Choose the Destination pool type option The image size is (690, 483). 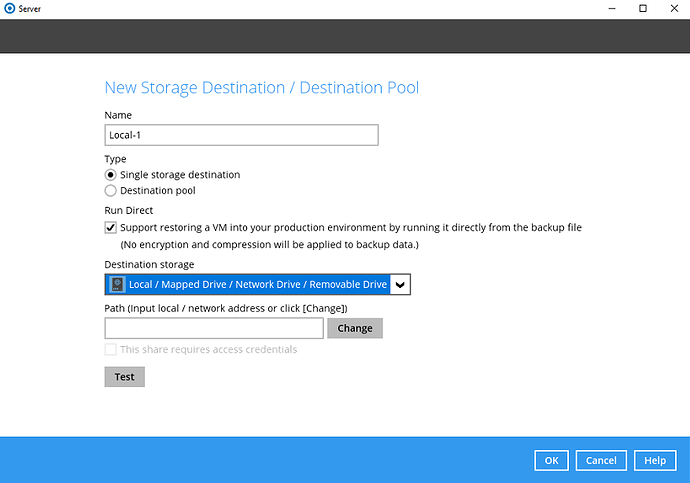coord(111,190)
